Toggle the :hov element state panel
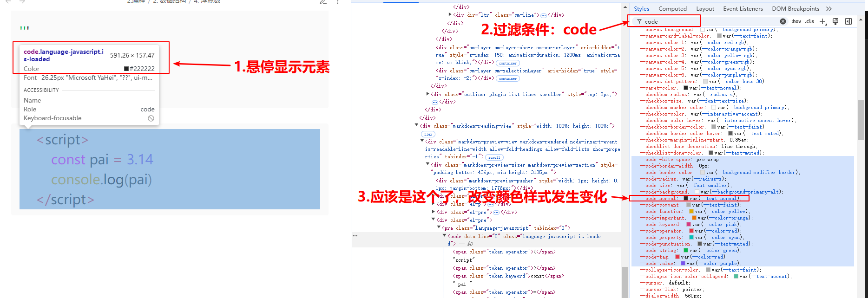868x298 pixels. [796, 21]
